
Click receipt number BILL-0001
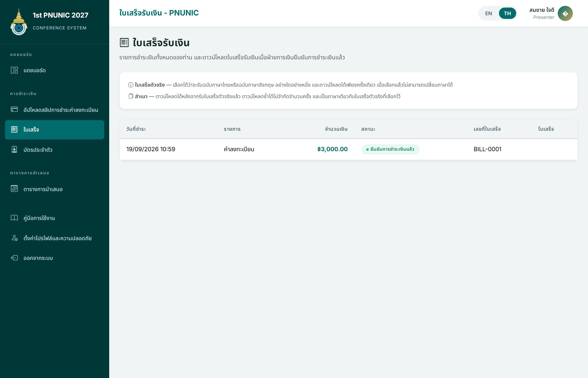[487, 149]
